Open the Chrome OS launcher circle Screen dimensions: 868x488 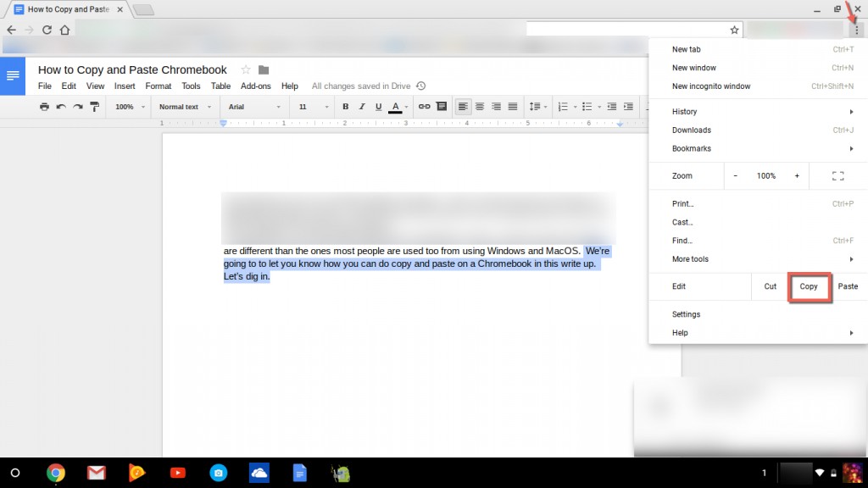click(15, 473)
